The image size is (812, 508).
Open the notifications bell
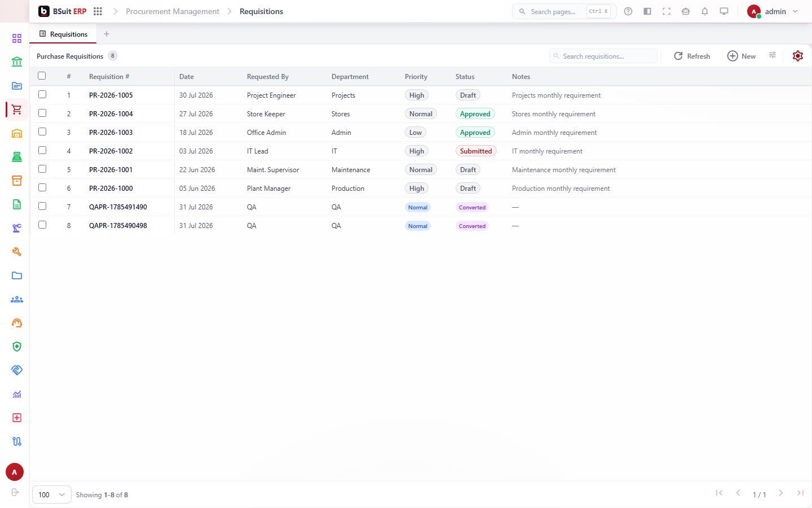pyautogui.click(x=705, y=11)
